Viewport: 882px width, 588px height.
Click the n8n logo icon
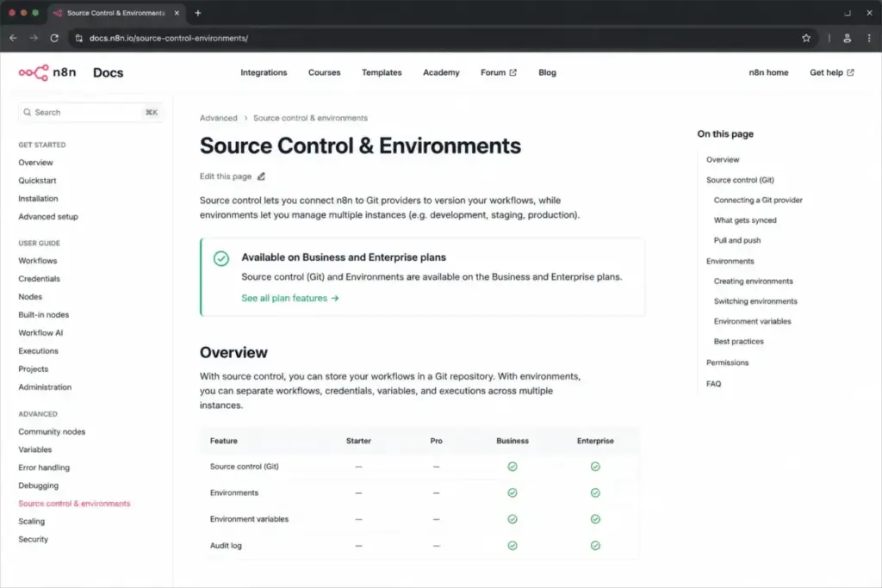(34, 72)
